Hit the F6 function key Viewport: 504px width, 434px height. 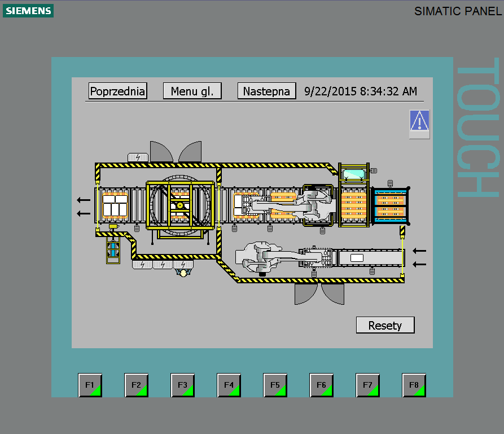point(322,385)
